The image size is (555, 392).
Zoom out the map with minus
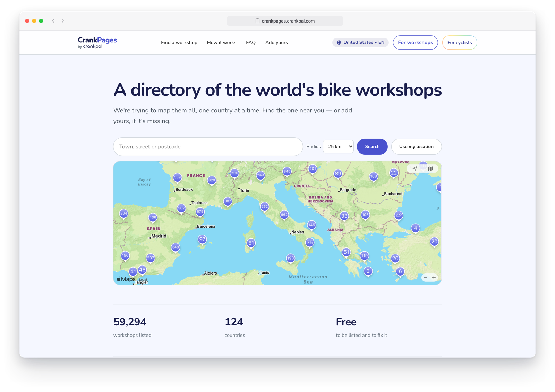point(426,278)
